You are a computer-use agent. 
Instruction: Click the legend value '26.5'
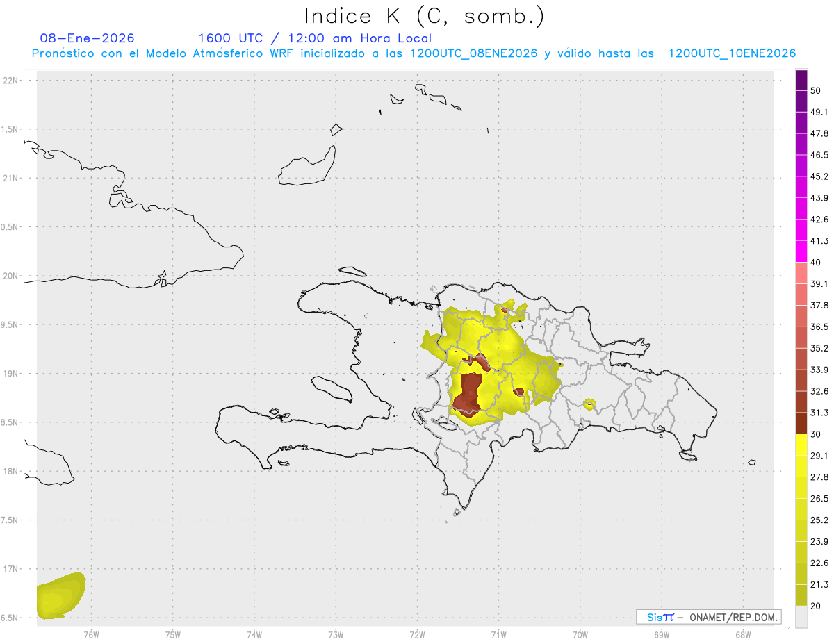[819, 499]
